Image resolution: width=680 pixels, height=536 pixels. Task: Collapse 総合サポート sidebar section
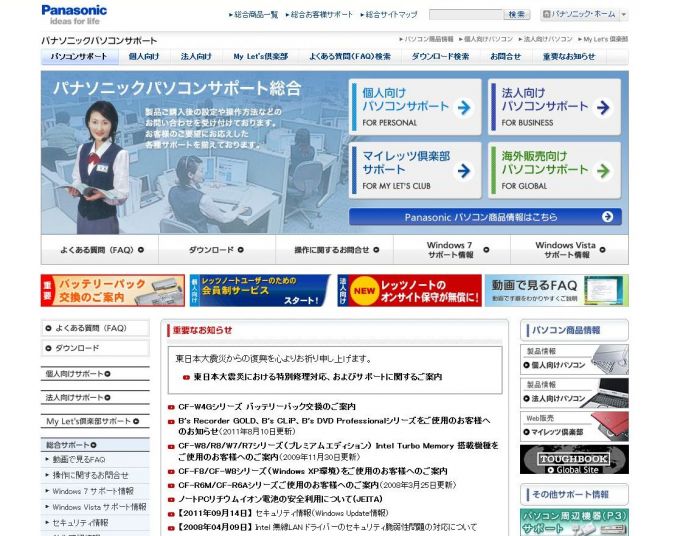[x=95, y=445]
